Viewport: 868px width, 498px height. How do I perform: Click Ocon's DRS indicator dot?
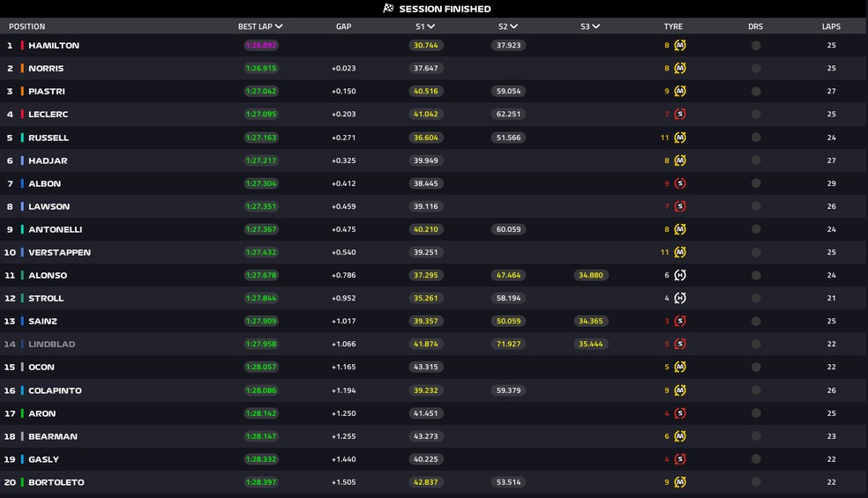[x=756, y=367]
